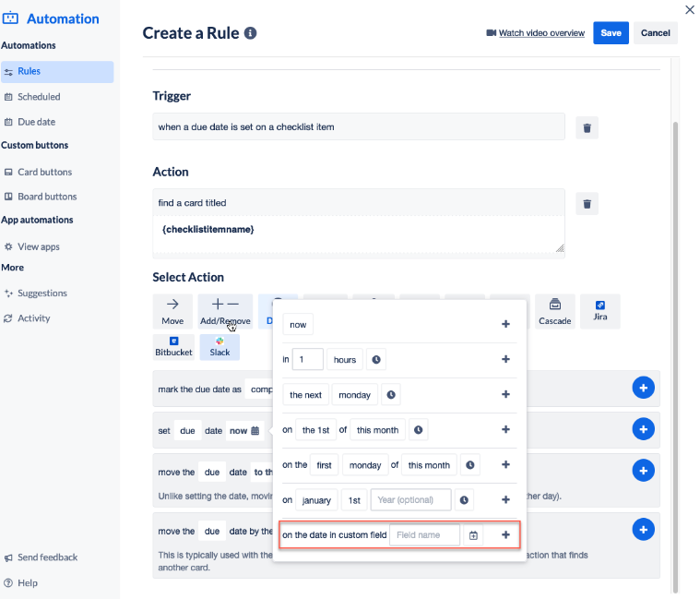Click the clock icon in the next monday row
700x599 pixels.
click(x=391, y=395)
